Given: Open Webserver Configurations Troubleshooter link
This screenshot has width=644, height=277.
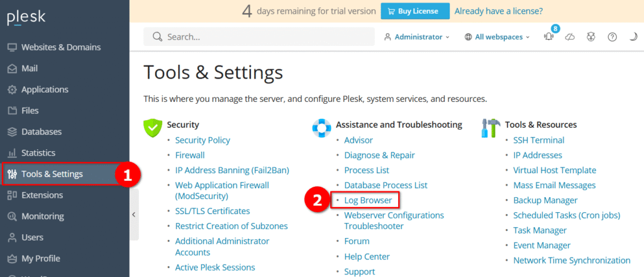Looking at the screenshot, I should (x=394, y=221).
